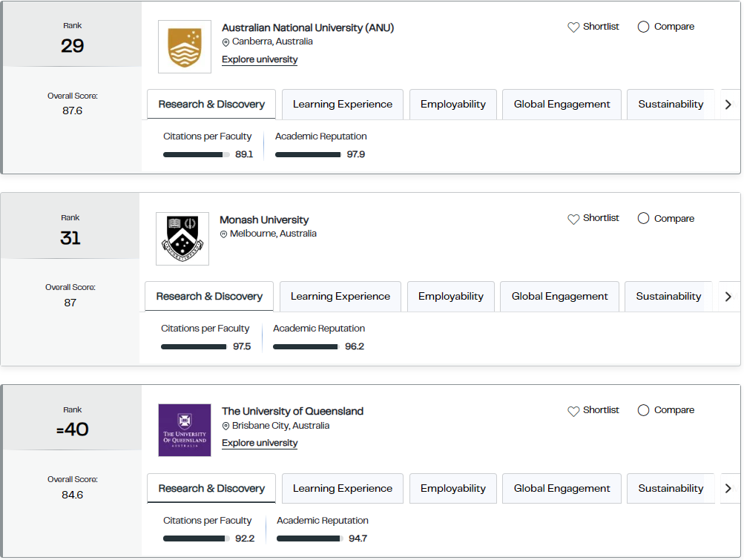Image resolution: width=744 pixels, height=560 pixels.
Task: Click the Monash University crest logo
Action: click(182, 239)
